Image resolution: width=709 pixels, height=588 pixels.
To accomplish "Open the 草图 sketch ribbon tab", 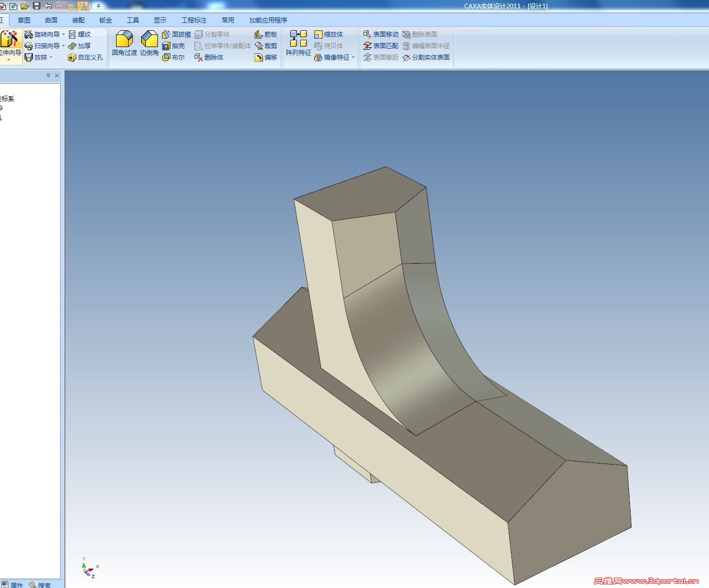I will (24, 20).
